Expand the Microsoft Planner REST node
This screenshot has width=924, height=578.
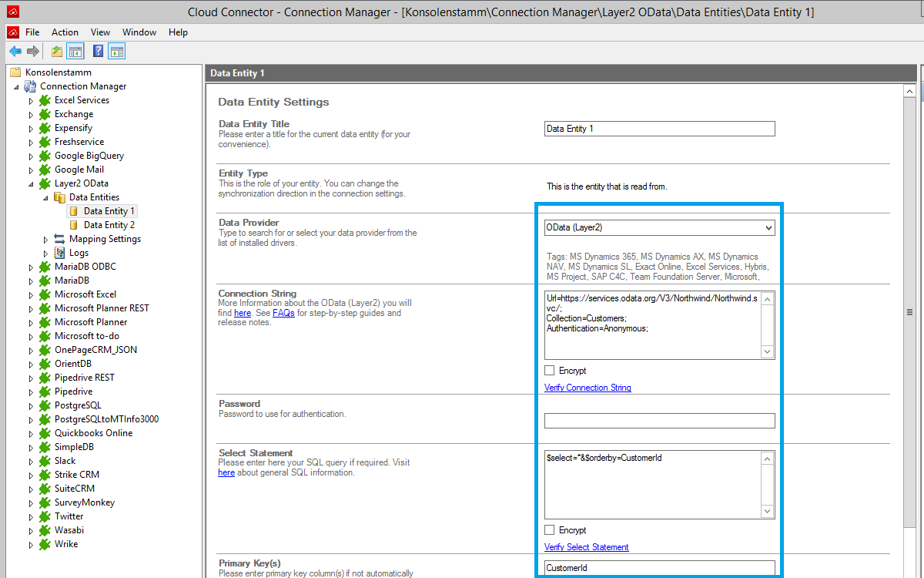click(31, 308)
